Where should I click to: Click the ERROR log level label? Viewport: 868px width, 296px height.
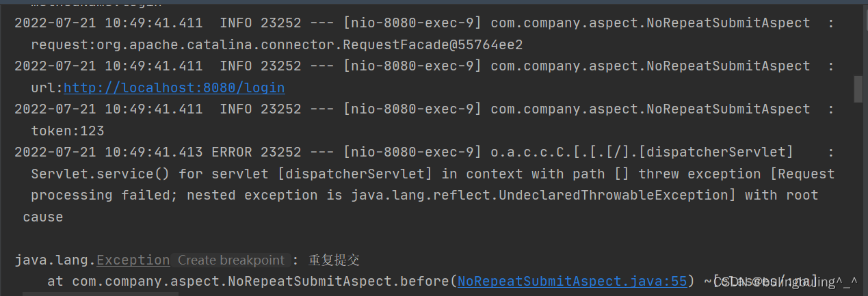click(231, 152)
